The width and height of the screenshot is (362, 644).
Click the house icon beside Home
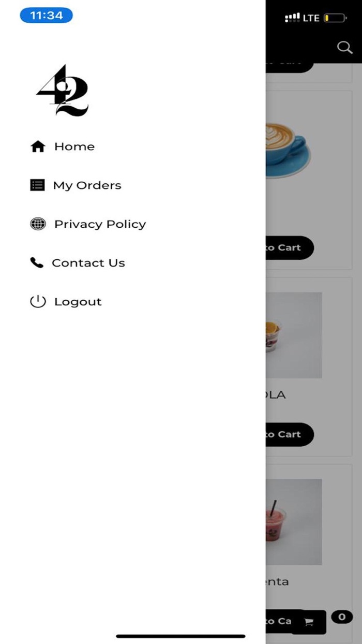coord(38,147)
